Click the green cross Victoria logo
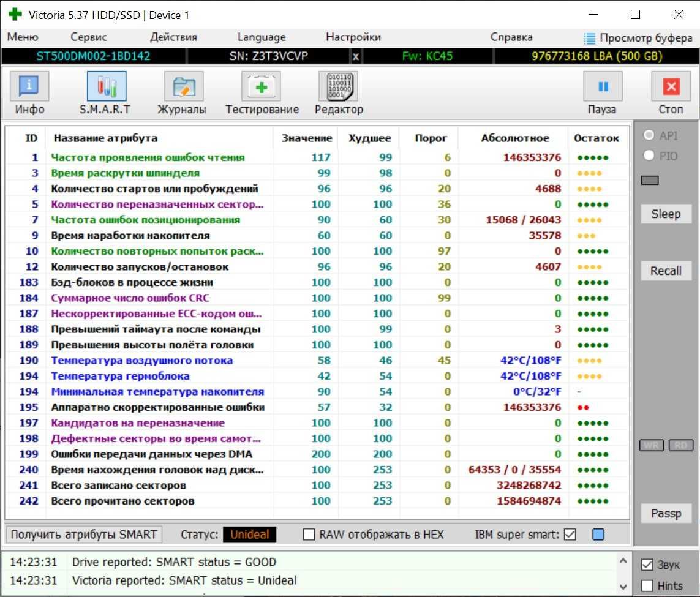This screenshot has height=597, width=700. pos(15,14)
